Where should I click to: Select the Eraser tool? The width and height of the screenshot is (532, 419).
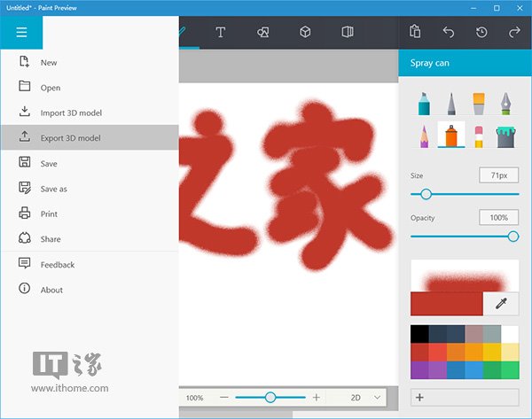(479, 136)
